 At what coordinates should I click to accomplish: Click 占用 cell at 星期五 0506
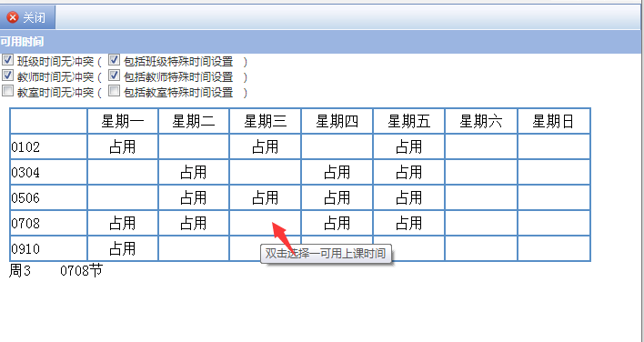click(x=408, y=197)
